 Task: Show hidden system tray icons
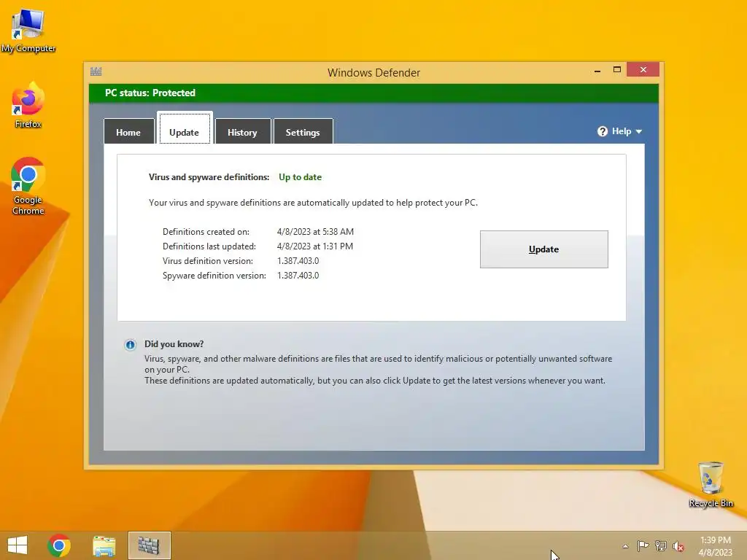click(625, 546)
